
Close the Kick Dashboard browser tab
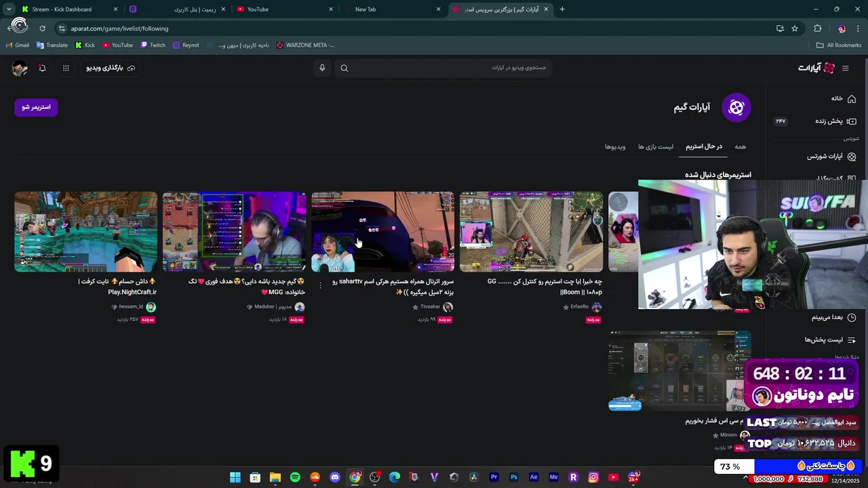point(115,9)
